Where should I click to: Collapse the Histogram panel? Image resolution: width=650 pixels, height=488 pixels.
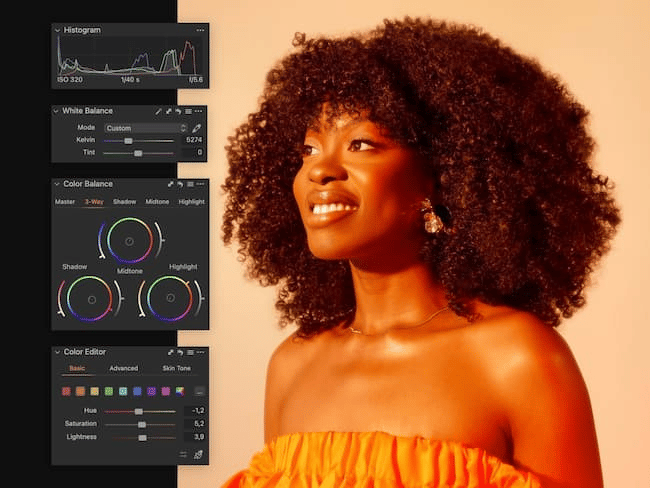(x=58, y=31)
